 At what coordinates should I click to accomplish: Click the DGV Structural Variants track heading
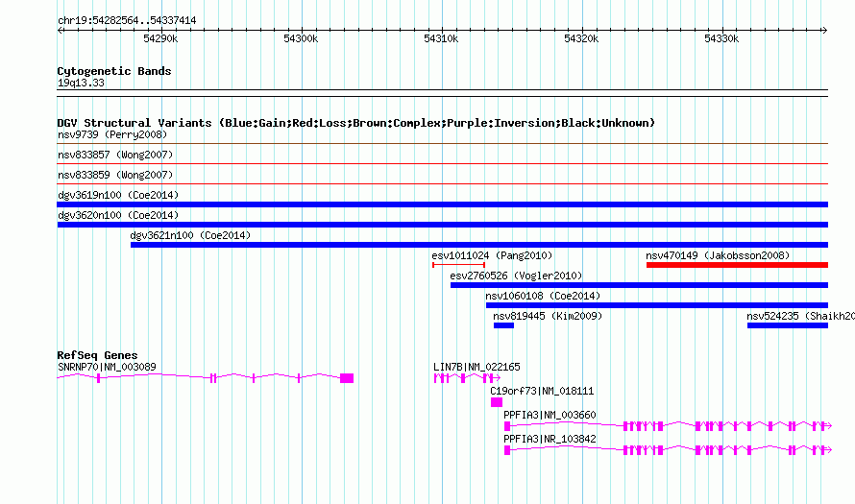(x=356, y=123)
